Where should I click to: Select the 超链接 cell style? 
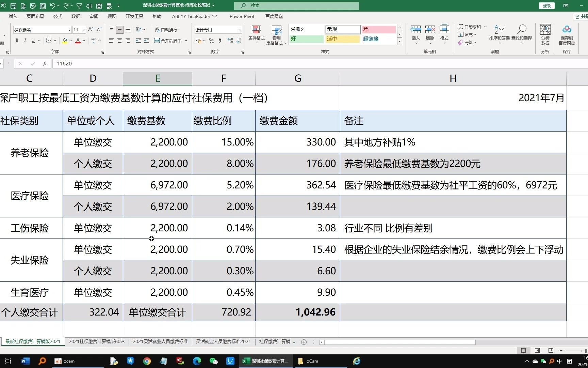[371, 39]
